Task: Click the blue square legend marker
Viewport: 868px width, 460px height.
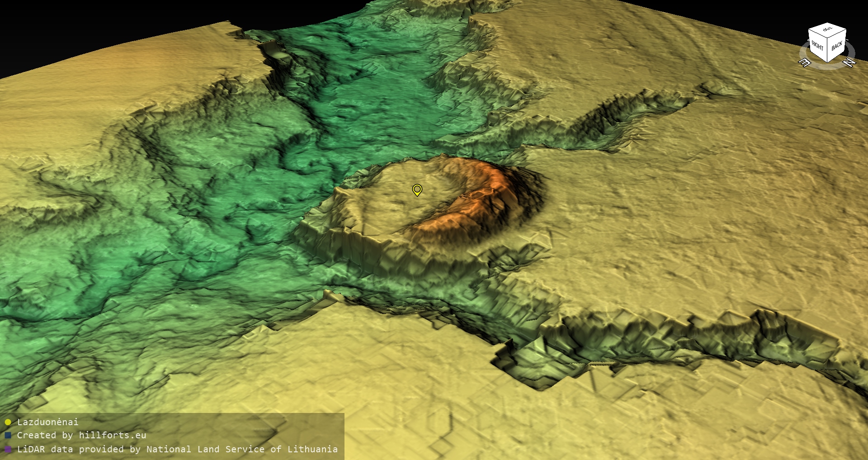Action: [x=8, y=435]
